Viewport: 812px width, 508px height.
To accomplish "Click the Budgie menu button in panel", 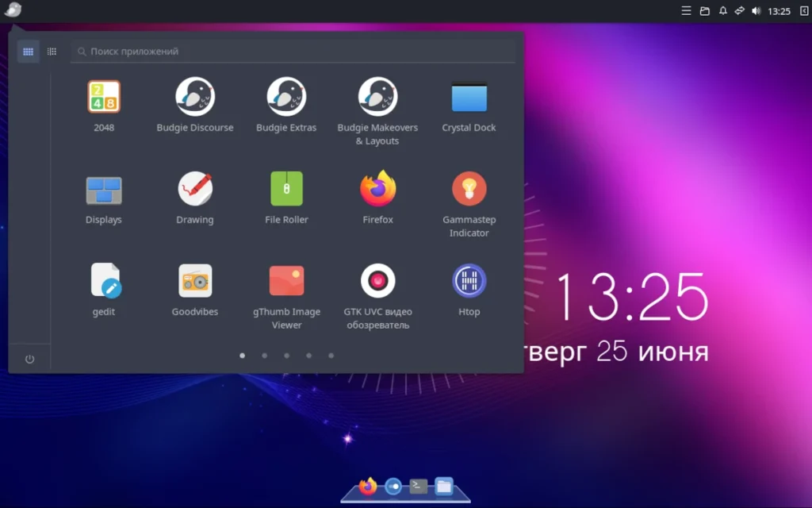I will coord(13,10).
